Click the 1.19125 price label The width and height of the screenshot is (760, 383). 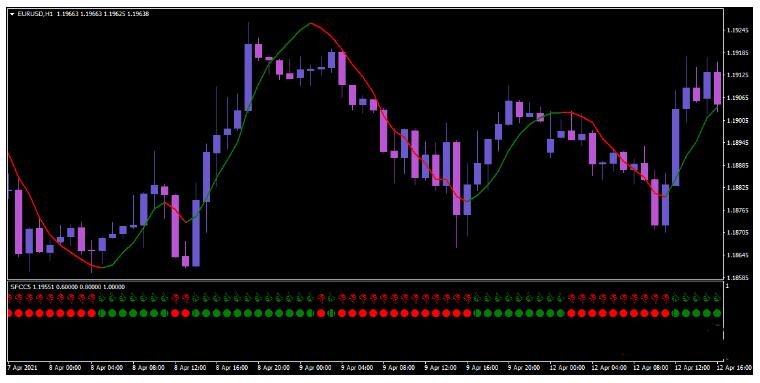[738, 75]
